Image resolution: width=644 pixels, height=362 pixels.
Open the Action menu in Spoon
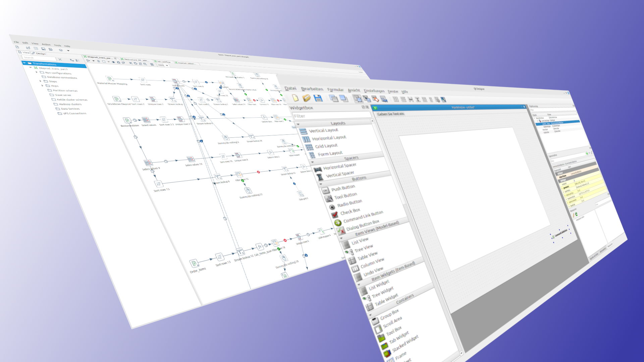tap(46, 44)
